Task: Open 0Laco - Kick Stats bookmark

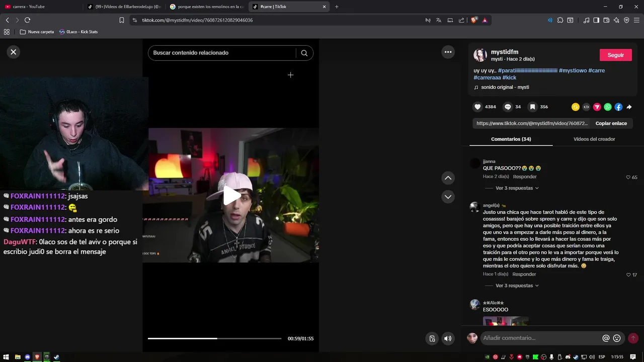Action: (x=78, y=32)
